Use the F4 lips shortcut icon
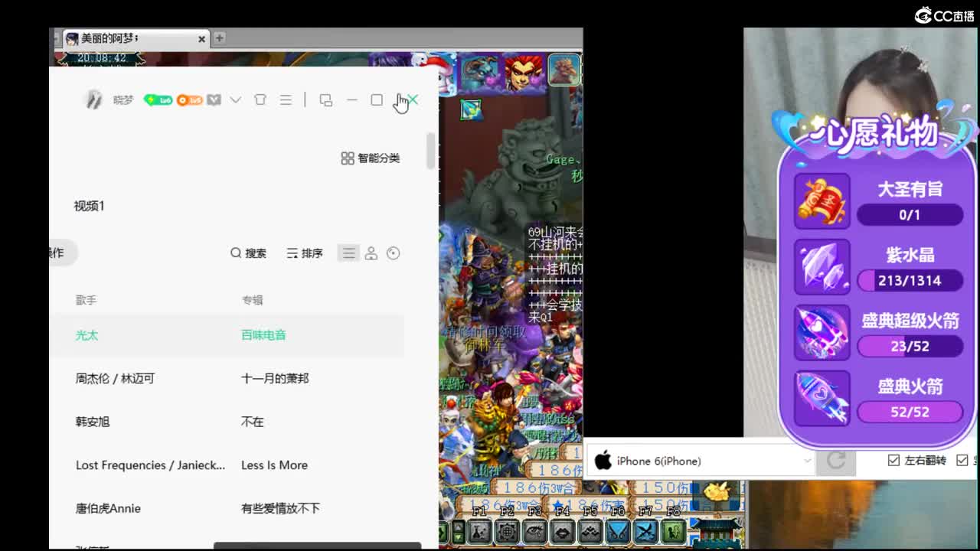980x551 pixels. pos(563,531)
